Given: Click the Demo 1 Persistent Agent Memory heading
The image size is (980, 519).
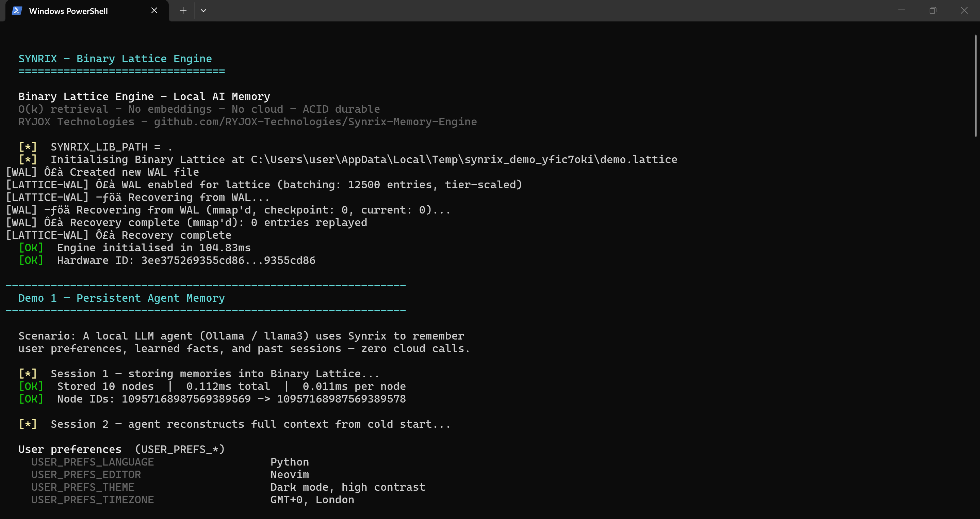Looking at the screenshot, I should click(x=121, y=298).
